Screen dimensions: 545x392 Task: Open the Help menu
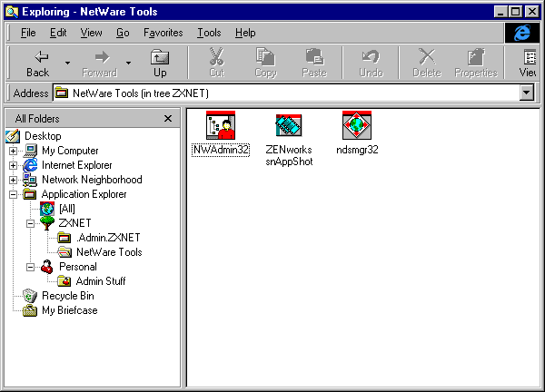pos(245,33)
